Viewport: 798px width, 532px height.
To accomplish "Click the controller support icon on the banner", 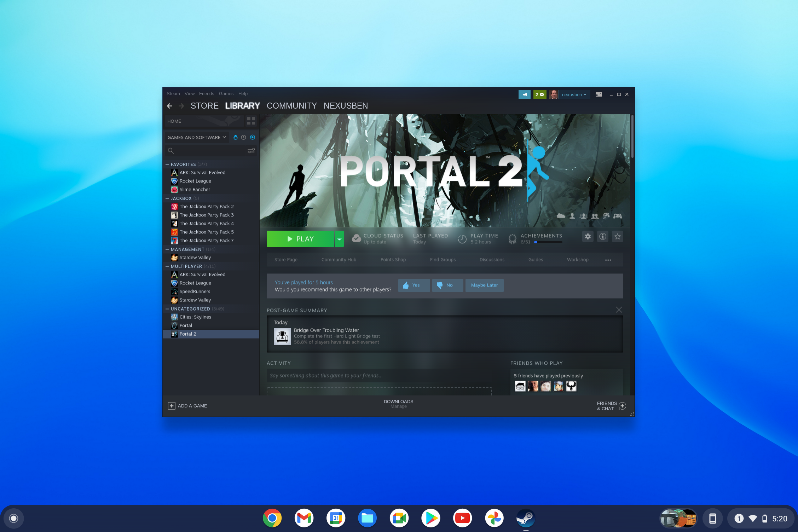I will coord(618,216).
